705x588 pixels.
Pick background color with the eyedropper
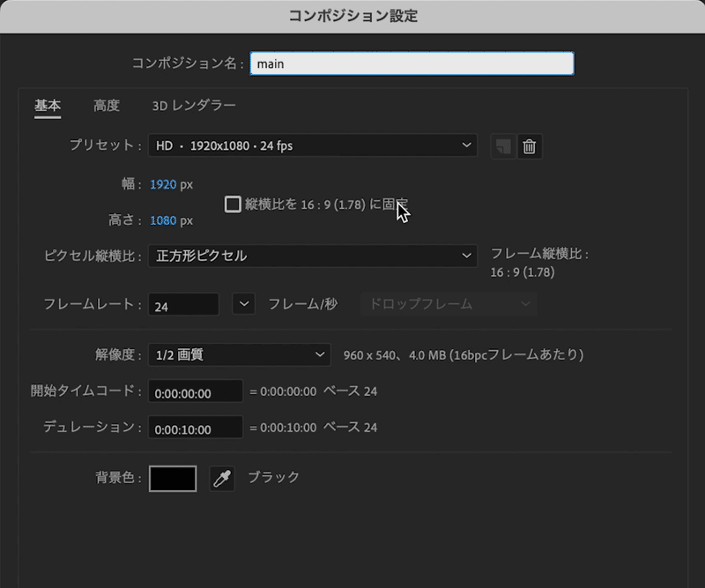click(222, 478)
